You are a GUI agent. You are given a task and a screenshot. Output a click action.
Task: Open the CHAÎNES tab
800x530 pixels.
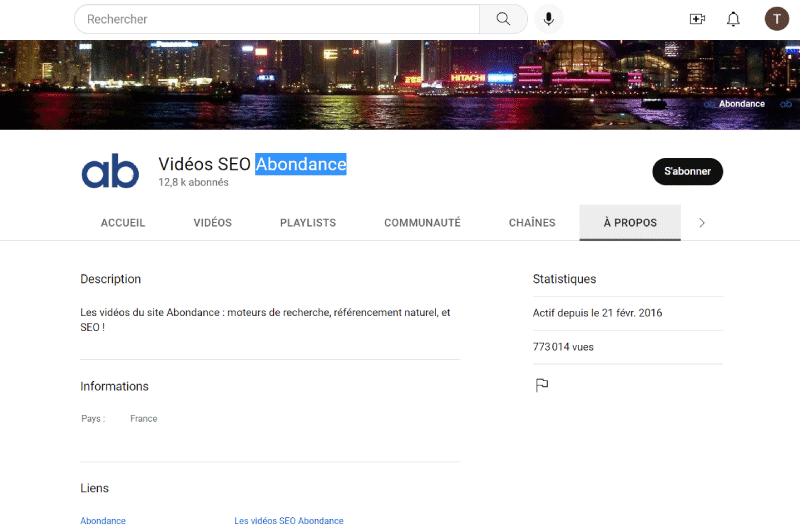[x=532, y=223]
